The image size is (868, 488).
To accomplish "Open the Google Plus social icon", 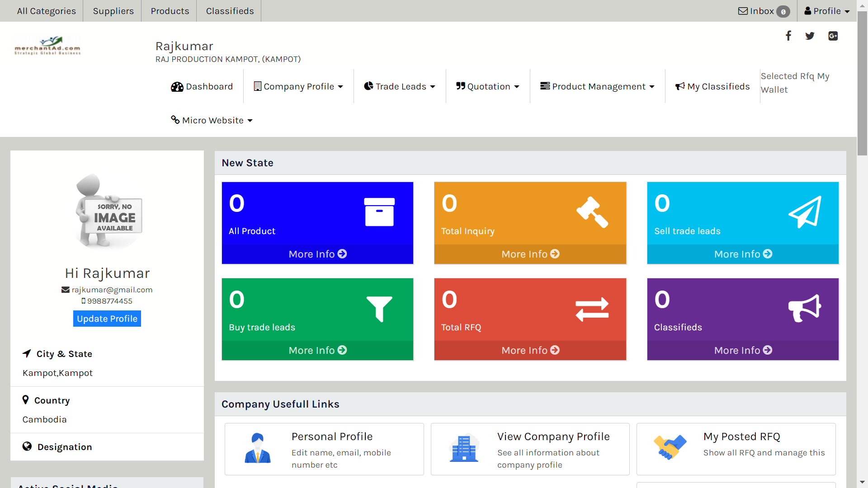I will tap(833, 36).
